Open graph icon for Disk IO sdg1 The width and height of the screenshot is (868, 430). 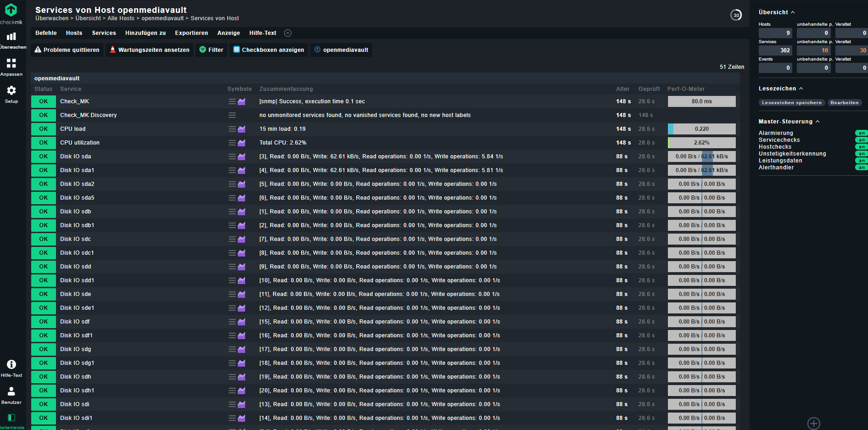coord(241,363)
